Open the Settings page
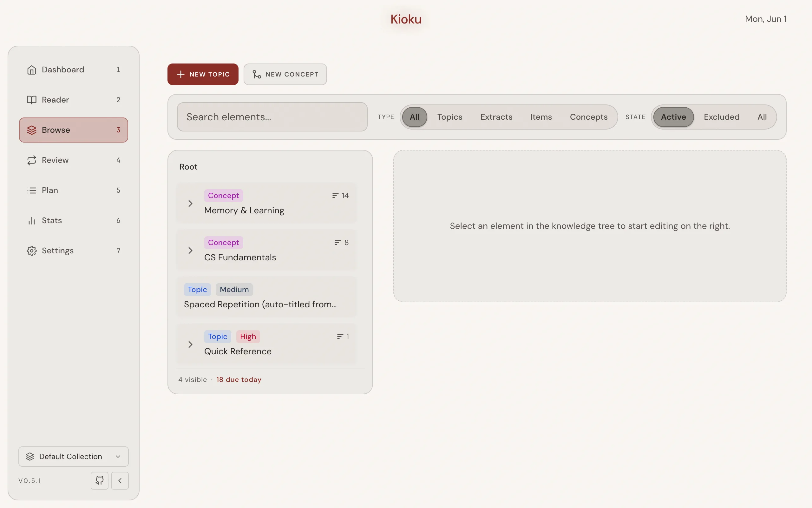Screen dimensions: 812x508 tap(74, 251)
